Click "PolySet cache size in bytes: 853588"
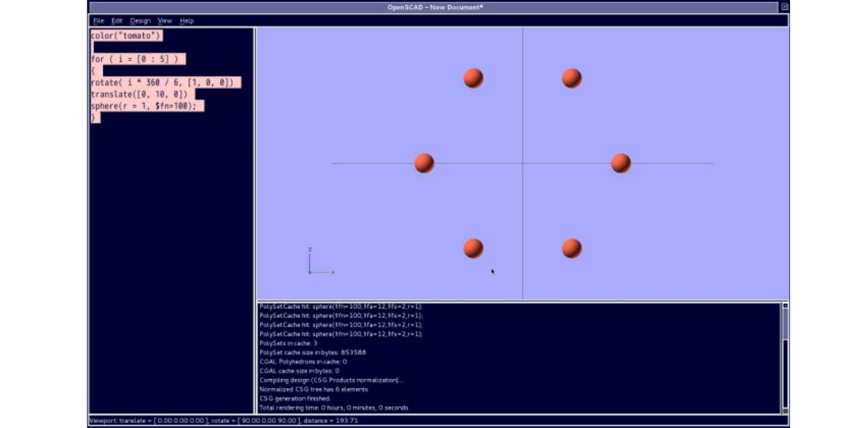Image resolution: width=868 pixels, height=428 pixels. 312,352
